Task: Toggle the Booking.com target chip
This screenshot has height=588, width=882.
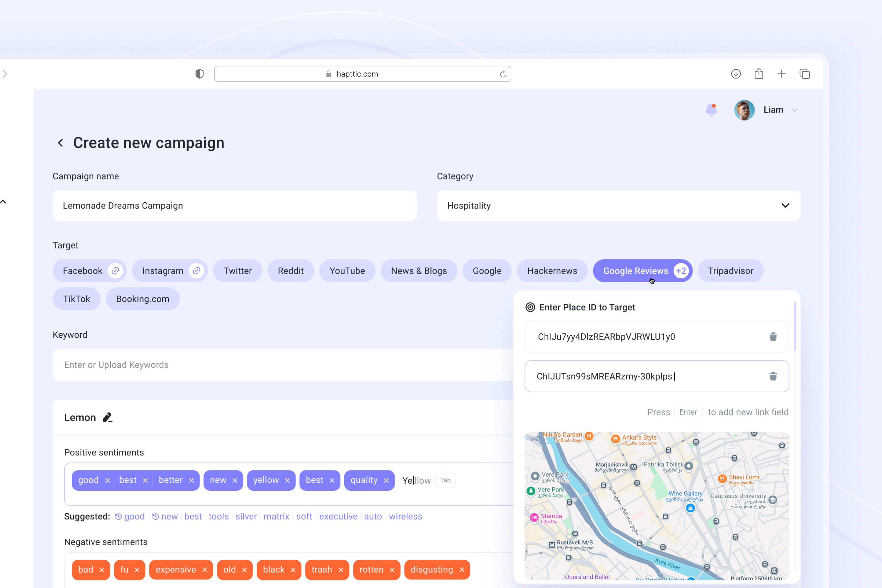Action: point(143,299)
